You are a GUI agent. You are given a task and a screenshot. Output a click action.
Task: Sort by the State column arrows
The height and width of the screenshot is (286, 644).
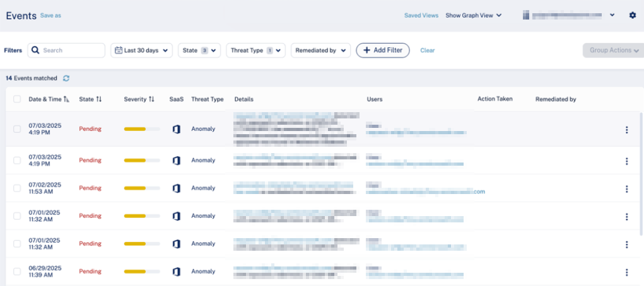(99, 100)
